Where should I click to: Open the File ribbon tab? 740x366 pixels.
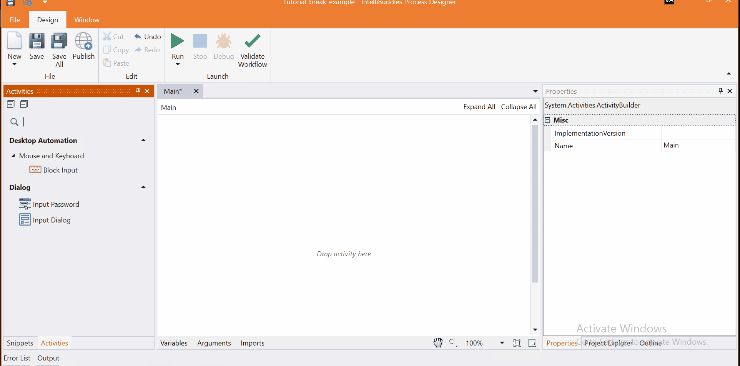(15, 20)
